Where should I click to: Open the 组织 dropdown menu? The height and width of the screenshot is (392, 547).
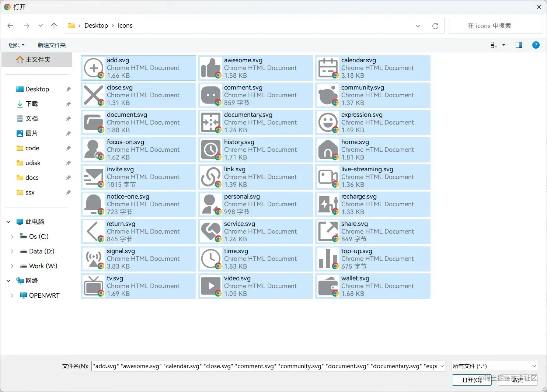tap(17, 45)
